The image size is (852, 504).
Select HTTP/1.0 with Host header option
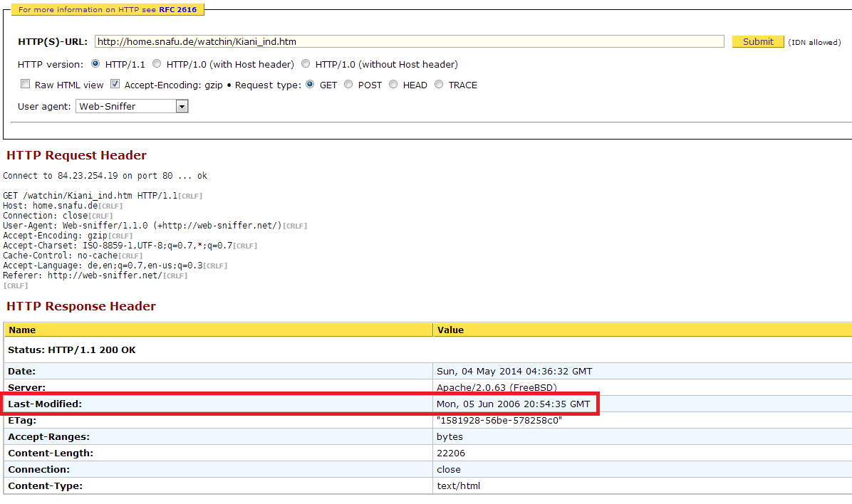[157, 63]
